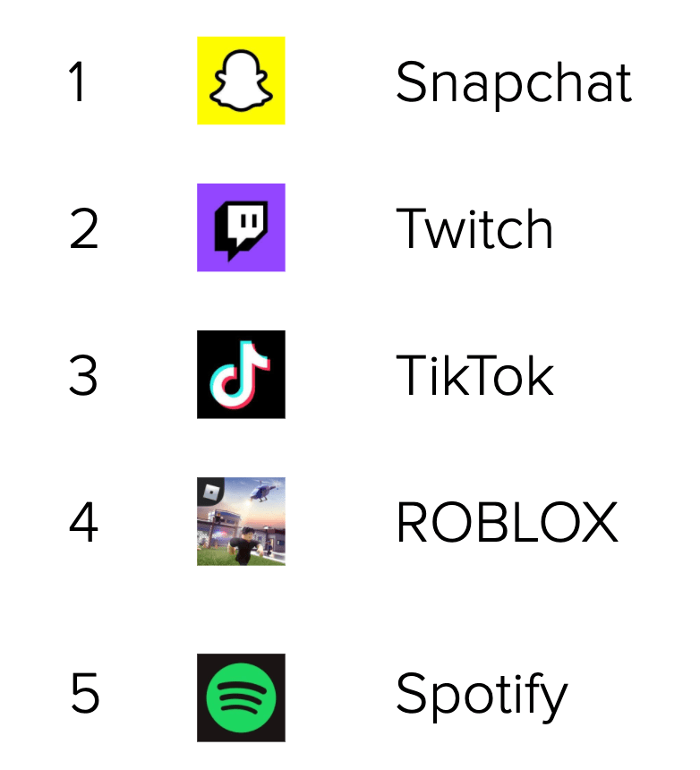
Task: Select rank number 2 next to Twitch
Action: [83, 229]
